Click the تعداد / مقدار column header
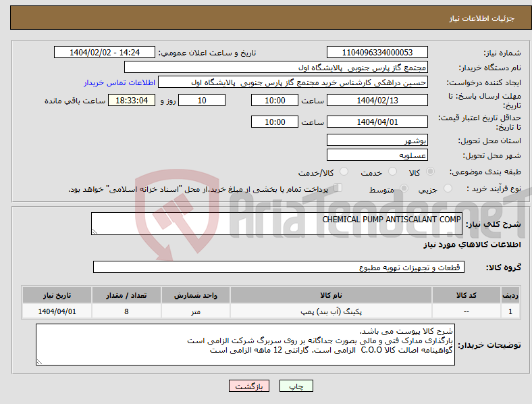 coord(126,295)
